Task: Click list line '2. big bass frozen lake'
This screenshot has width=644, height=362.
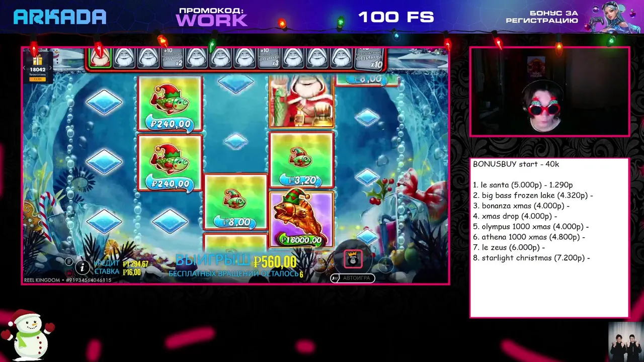Action: coord(533,195)
